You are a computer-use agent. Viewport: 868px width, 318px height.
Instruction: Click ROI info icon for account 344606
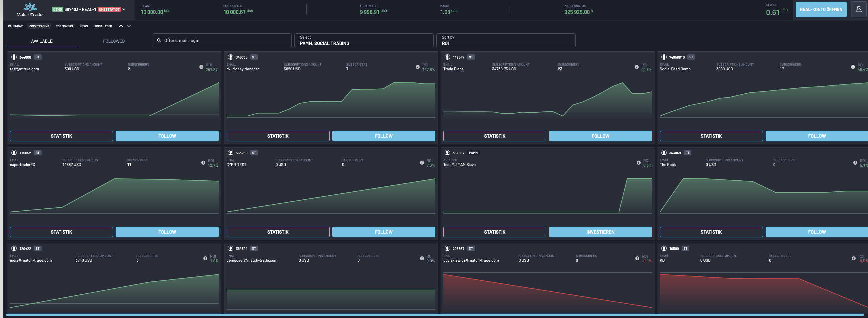pos(201,67)
